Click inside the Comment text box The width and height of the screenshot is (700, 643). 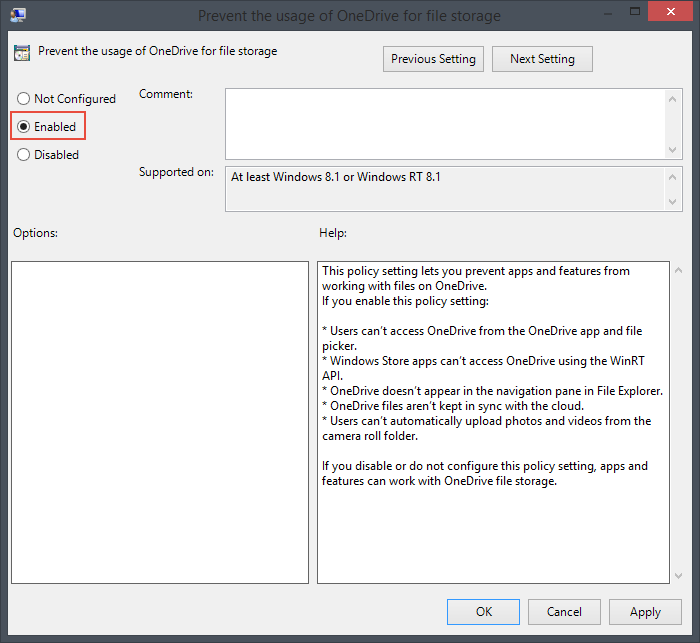pos(445,124)
